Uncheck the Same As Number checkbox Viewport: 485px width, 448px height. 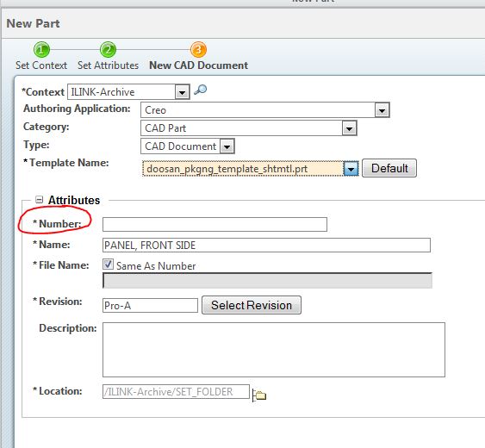[108, 264]
